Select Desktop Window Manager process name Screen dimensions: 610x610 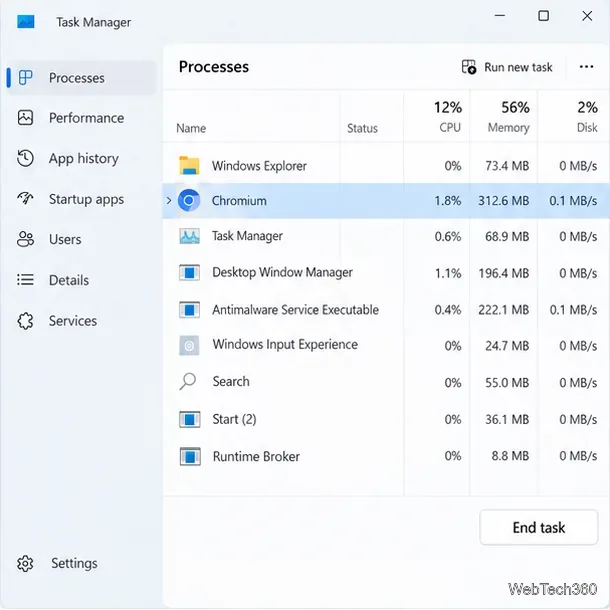(x=282, y=272)
